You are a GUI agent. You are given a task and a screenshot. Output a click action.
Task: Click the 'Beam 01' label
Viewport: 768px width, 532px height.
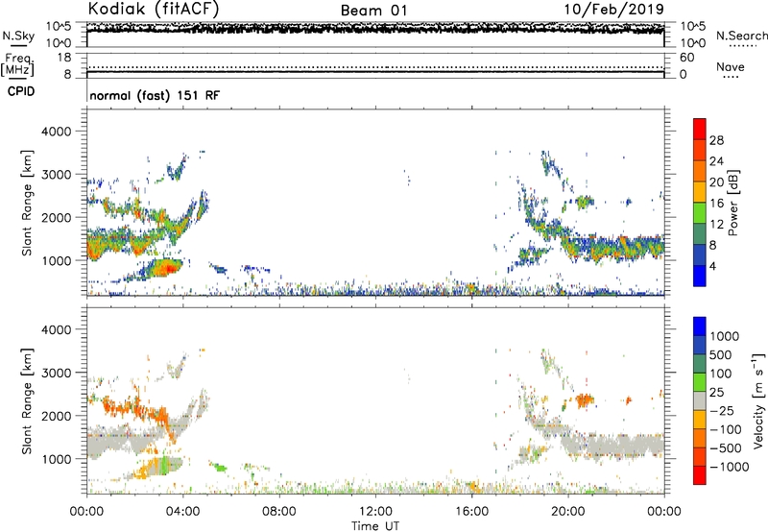pos(374,11)
